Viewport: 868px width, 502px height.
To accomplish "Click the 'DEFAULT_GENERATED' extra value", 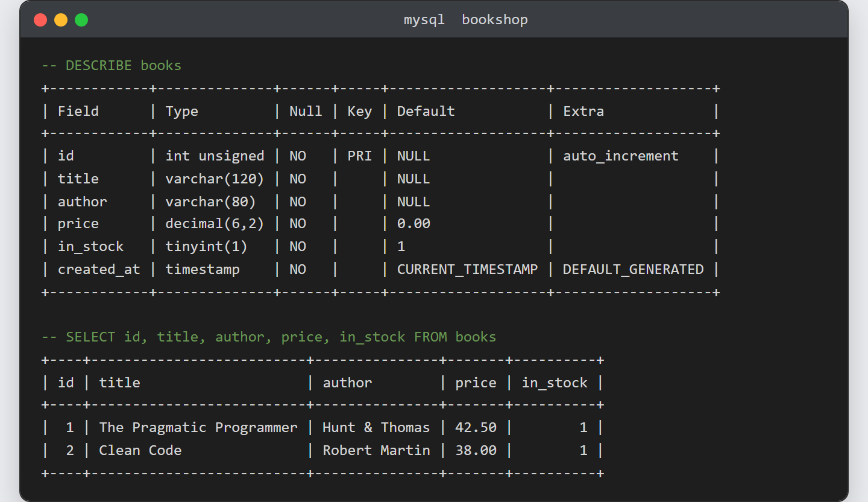I will (634, 269).
